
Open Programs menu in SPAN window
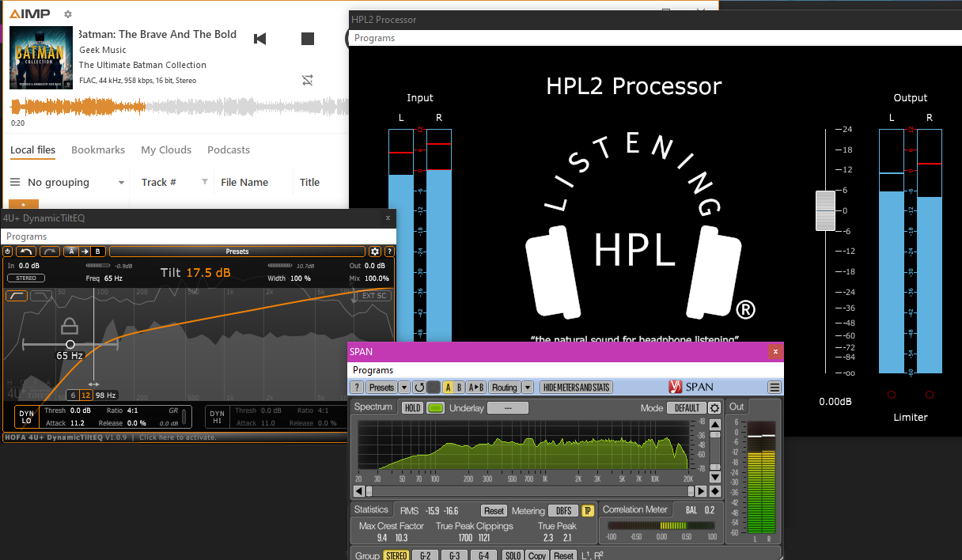[373, 370]
